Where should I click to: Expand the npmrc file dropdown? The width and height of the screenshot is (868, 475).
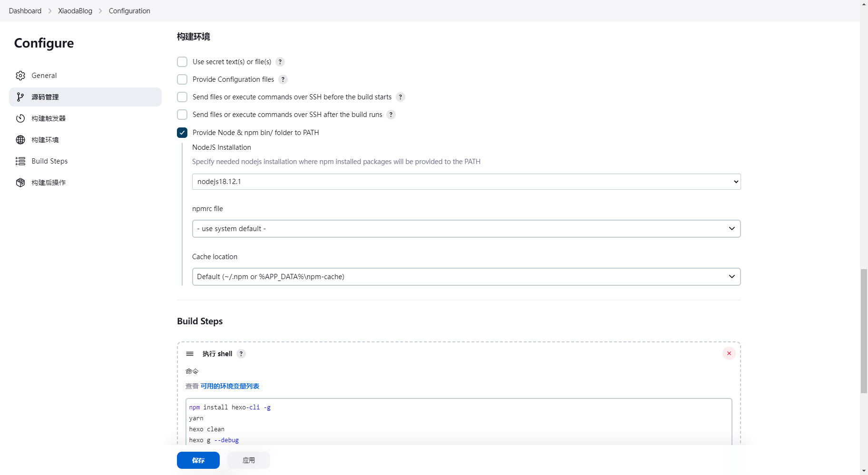466,229
